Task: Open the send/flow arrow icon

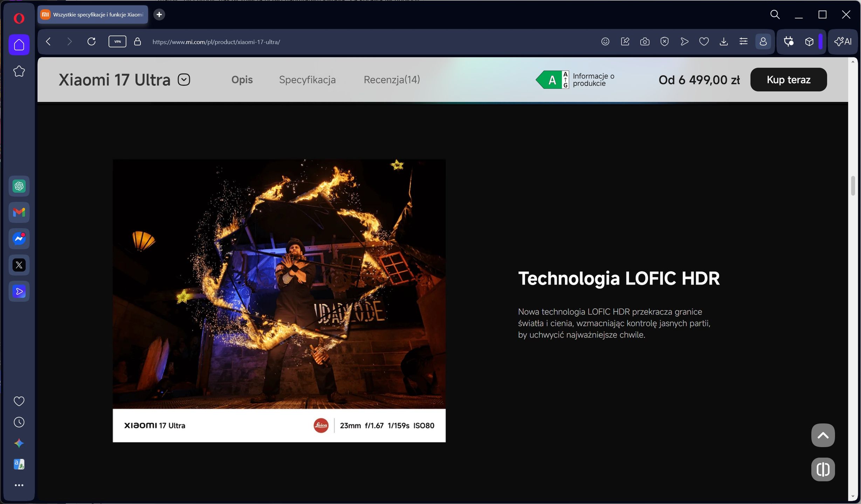Action: (684, 42)
